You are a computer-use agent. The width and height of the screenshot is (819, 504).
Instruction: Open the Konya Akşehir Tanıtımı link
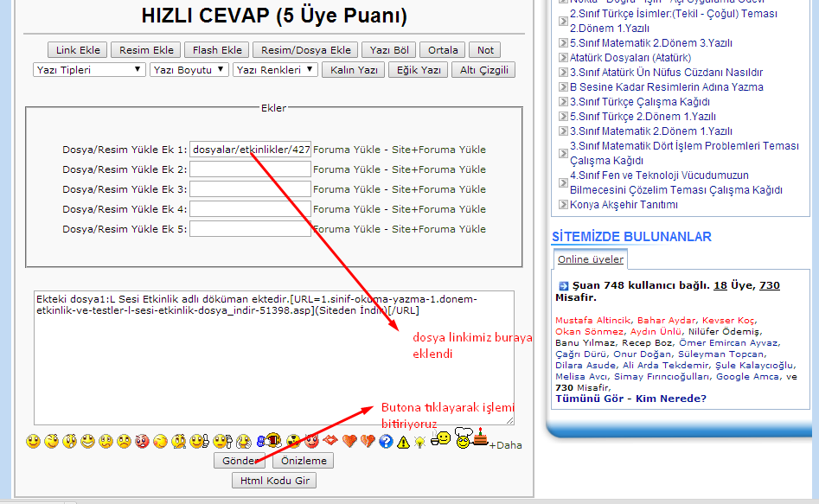[x=624, y=205]
